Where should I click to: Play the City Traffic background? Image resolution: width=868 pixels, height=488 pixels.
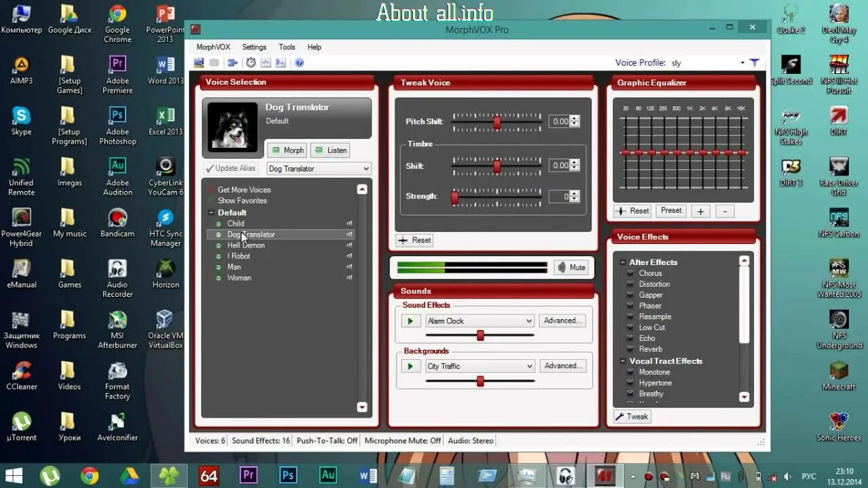410,366
